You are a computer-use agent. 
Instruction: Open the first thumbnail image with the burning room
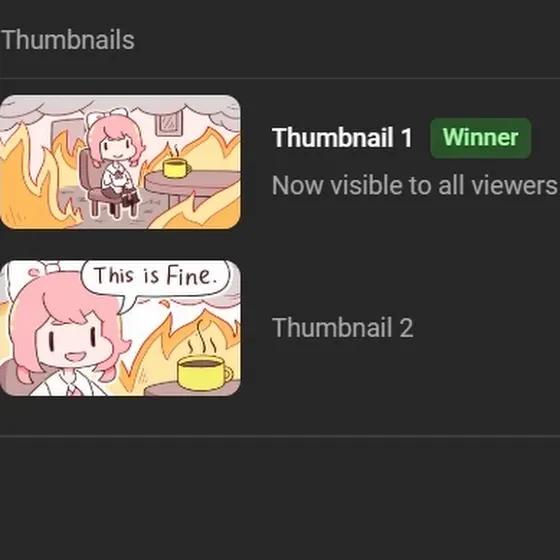(x=120, y=161)
